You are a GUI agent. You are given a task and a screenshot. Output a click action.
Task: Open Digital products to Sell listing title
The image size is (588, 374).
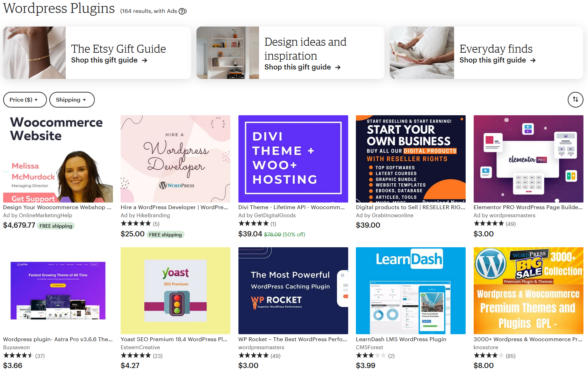(x=410, y=207)
